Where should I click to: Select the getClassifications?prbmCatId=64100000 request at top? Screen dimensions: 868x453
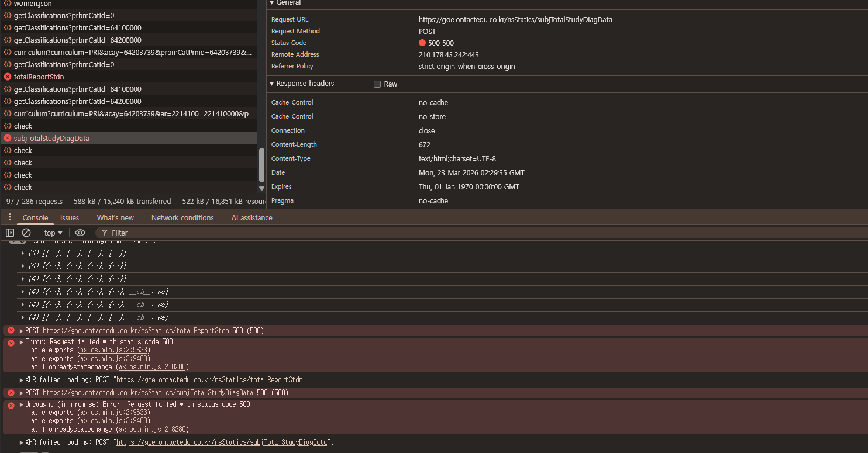tap(77, 27)
